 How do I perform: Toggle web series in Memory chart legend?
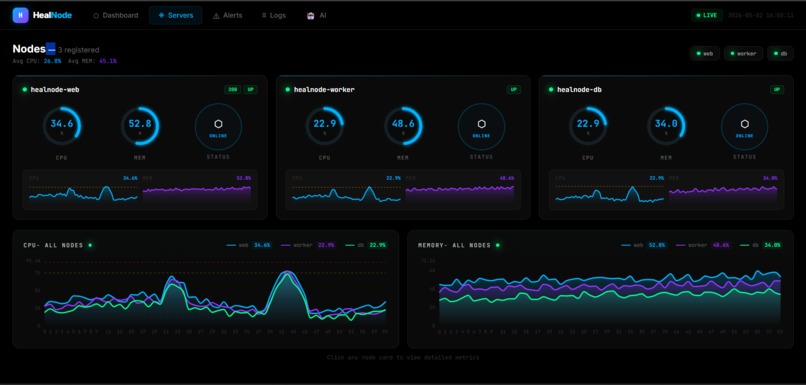(x=643, y=245)
